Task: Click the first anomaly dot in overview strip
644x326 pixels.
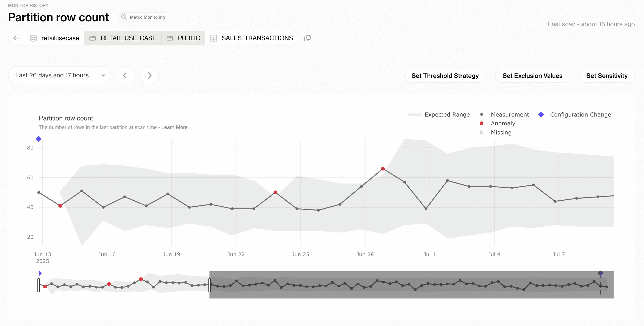Action: coord(45,287)
